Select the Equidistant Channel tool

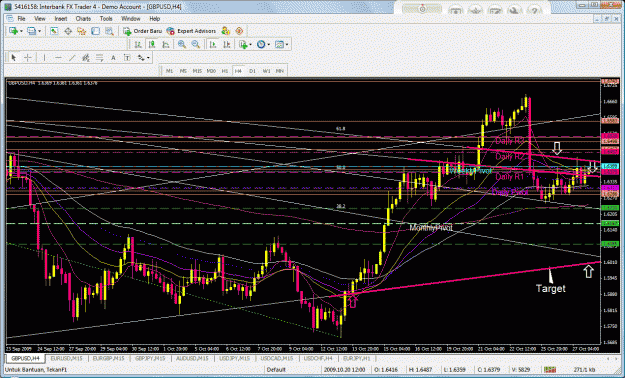pos(86,58)
